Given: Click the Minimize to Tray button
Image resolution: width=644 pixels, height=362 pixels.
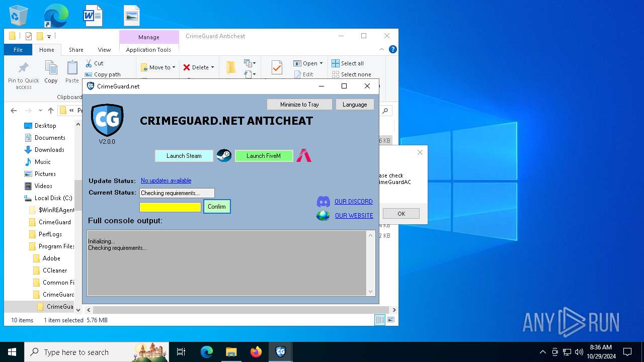Looking at the screenshot, I should tap(299, 105).
